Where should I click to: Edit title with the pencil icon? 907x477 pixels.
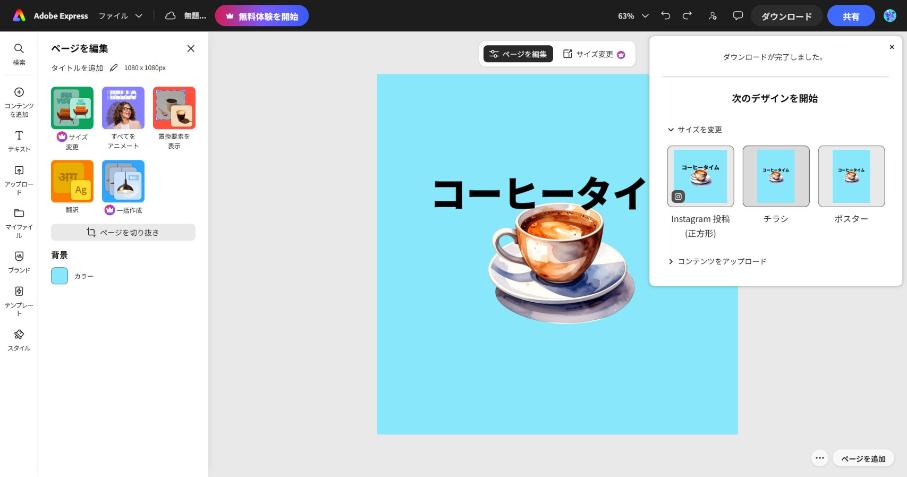tap(113, 68)
